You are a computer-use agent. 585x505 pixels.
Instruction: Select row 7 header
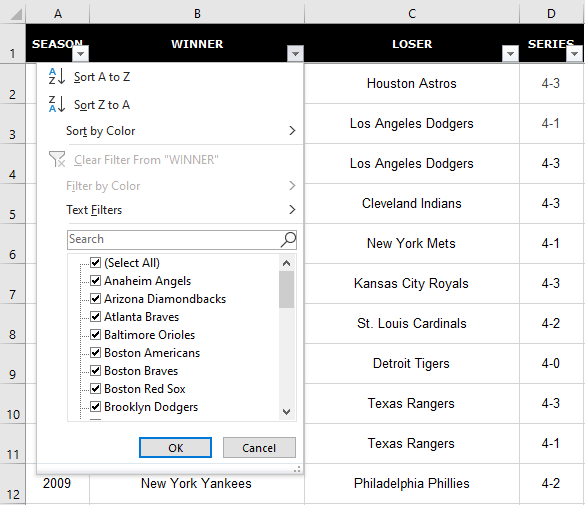[x=13, y=284]
